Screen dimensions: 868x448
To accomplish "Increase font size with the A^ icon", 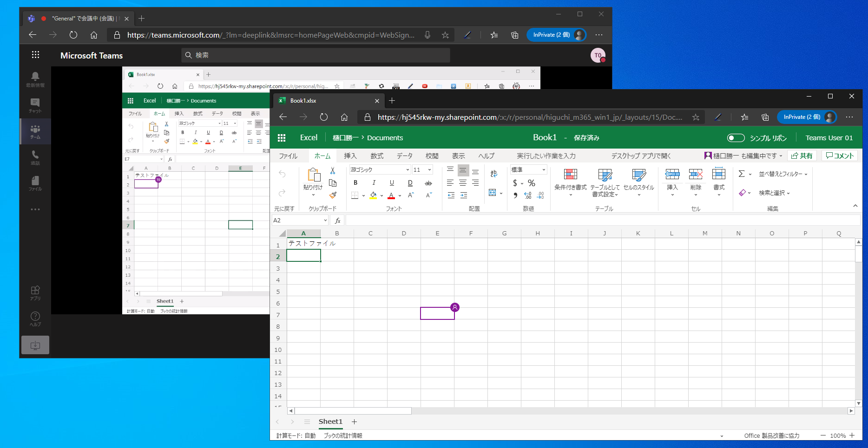I will coord(410,195).
